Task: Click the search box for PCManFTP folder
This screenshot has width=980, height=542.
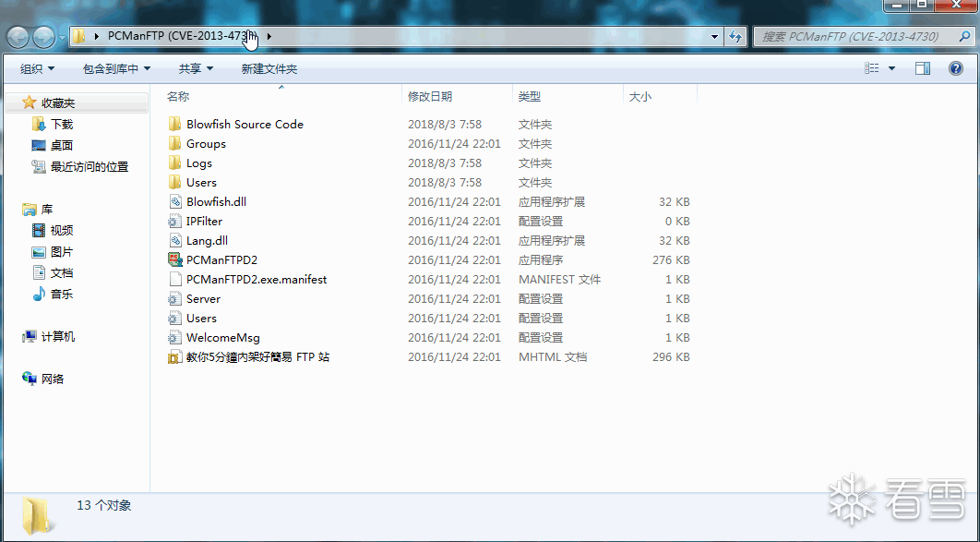Action: click(x=864, y=36)
